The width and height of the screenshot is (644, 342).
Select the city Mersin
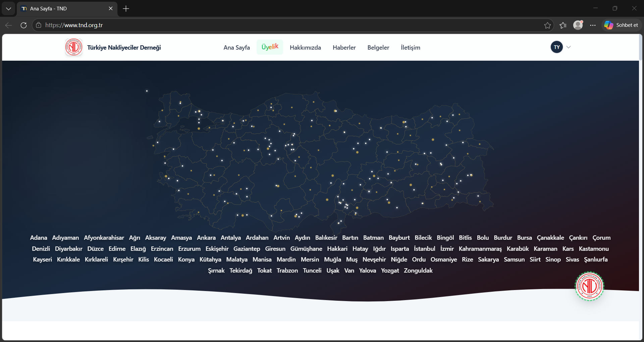(310, 260)
